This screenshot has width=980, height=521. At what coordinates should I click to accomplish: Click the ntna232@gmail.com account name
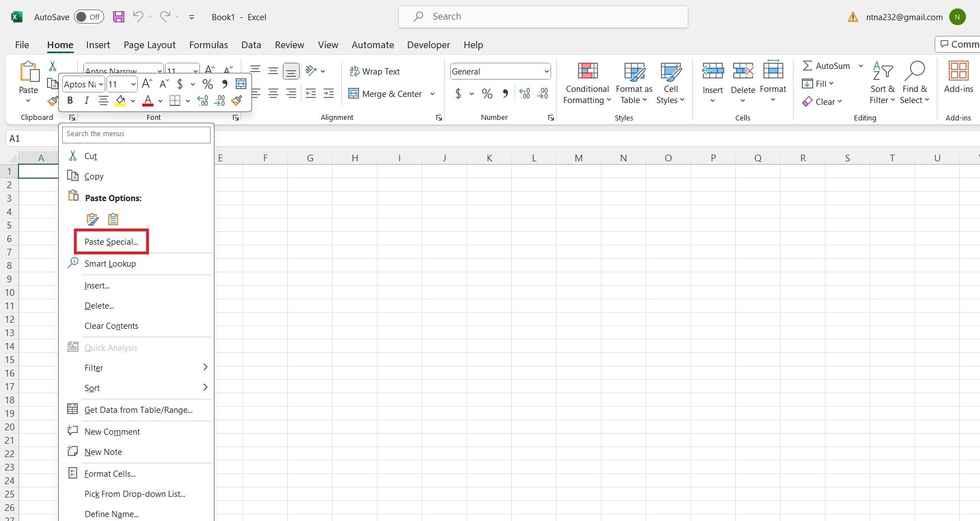pos(904,17)
